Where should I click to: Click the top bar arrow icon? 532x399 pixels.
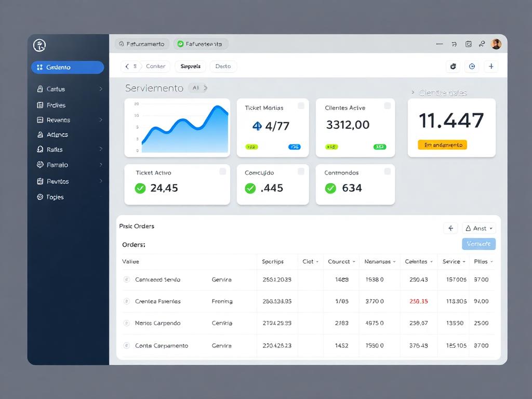454,44
